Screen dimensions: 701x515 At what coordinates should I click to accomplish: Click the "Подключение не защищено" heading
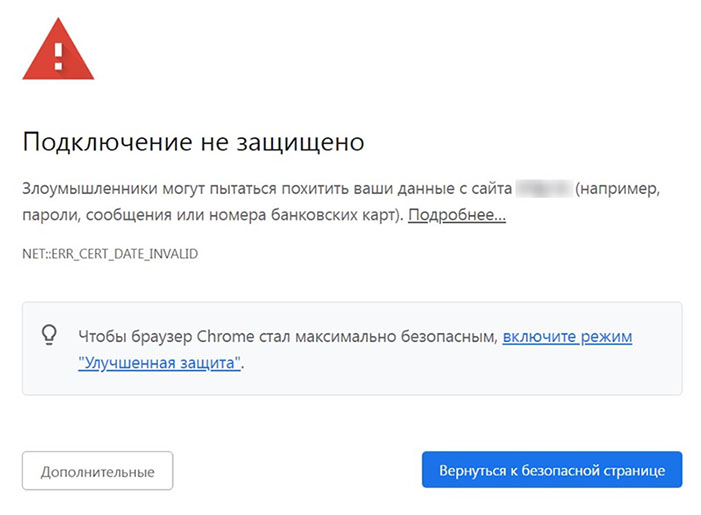click(x=193, y=142)
